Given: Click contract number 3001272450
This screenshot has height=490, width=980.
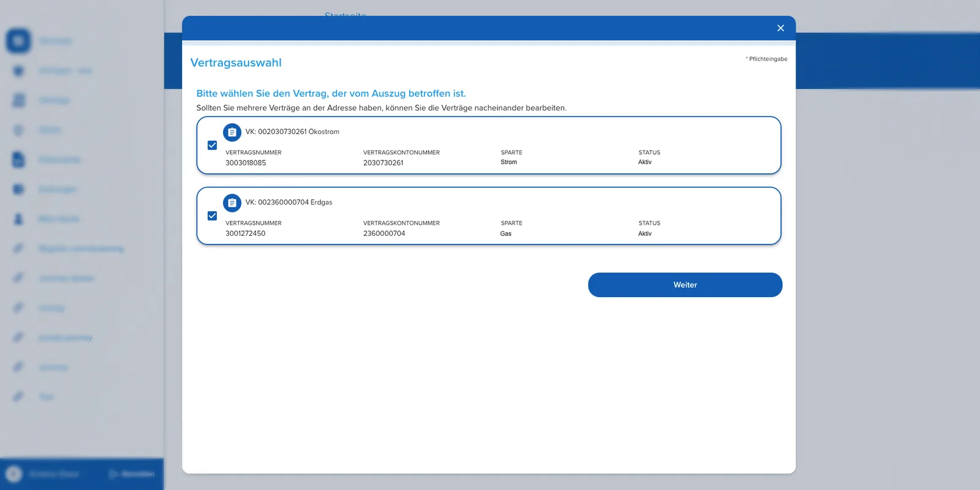Looking at the screenshot, I should point(245,233).
